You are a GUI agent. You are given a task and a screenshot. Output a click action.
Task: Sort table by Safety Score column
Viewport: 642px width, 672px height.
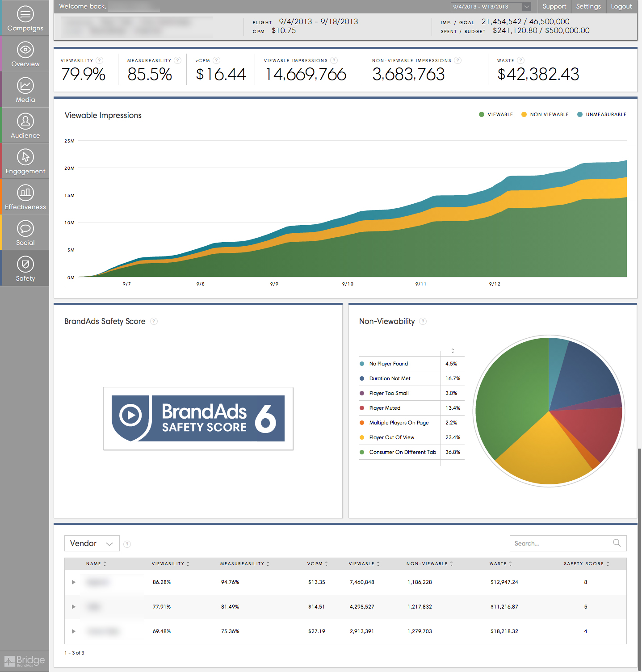point(586,564)
